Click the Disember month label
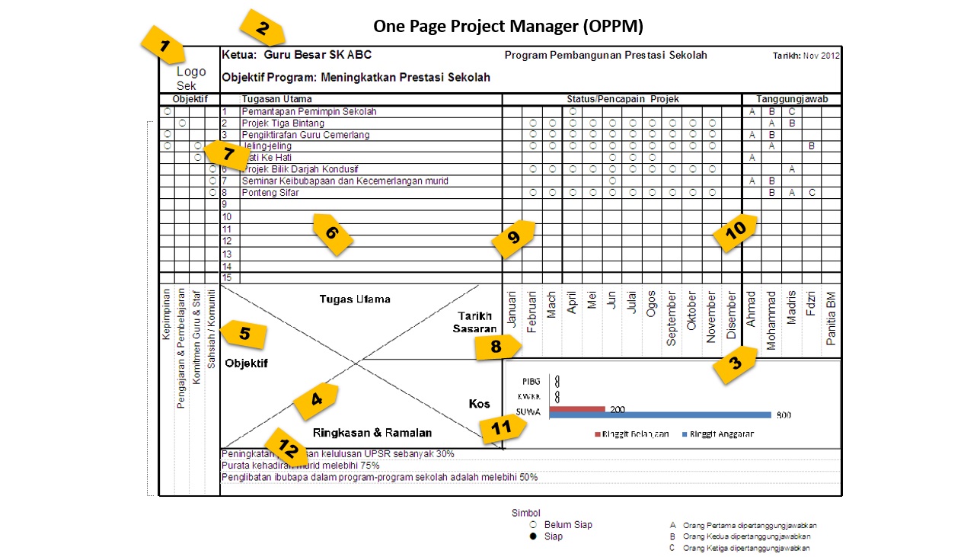The image size is (980, 557). (732, 315)
